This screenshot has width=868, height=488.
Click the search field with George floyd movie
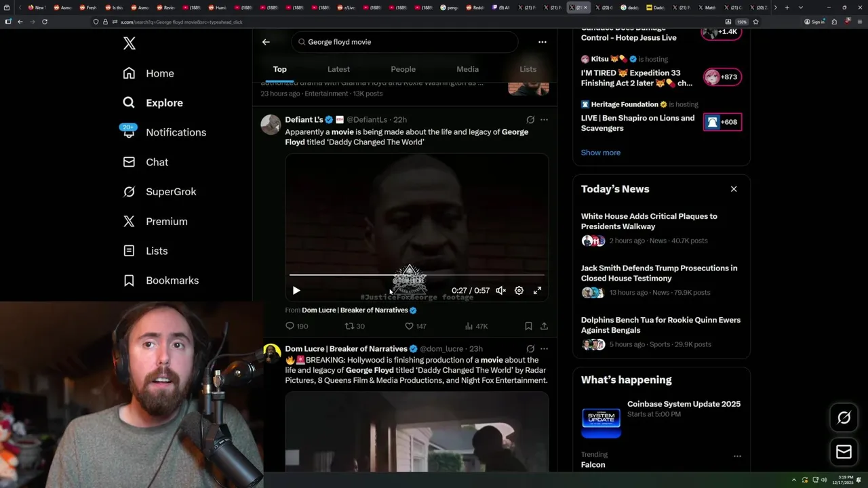(x=405, y=42)
